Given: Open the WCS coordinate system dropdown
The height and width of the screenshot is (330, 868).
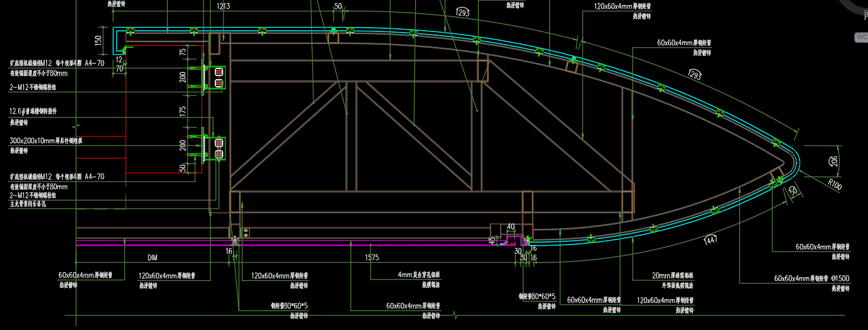Looking at the screenshot, I should click(x=860, y=37).
